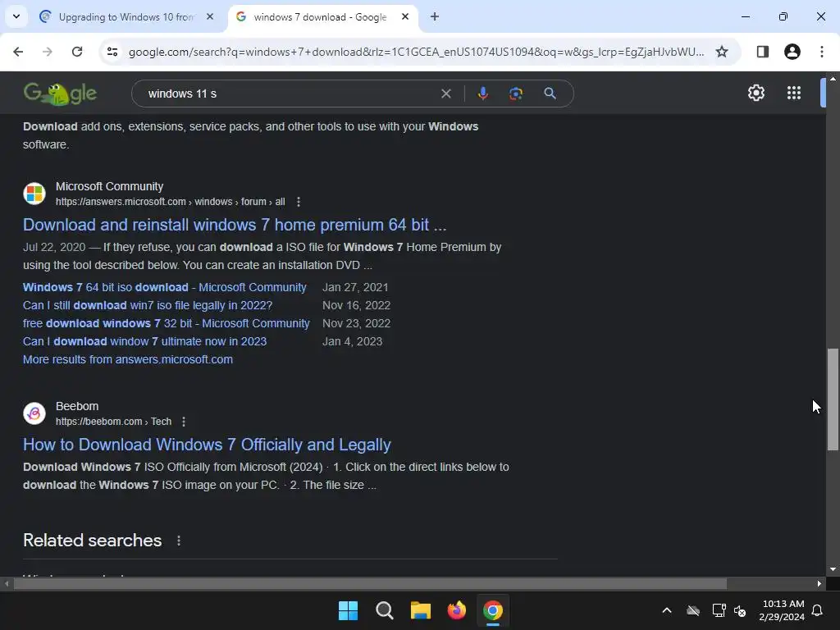Click the Beebom site favicon
840x630 pixels.
tap(34, 413)
